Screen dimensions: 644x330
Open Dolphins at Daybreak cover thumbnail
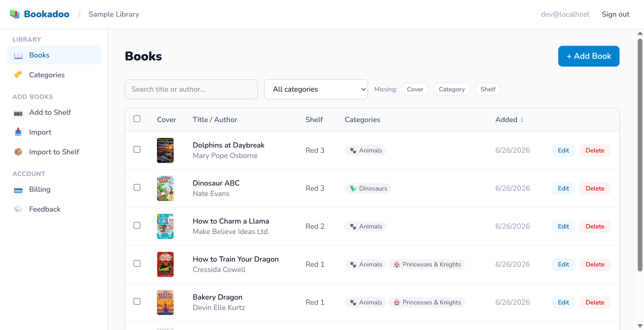[x=165, y=150]
